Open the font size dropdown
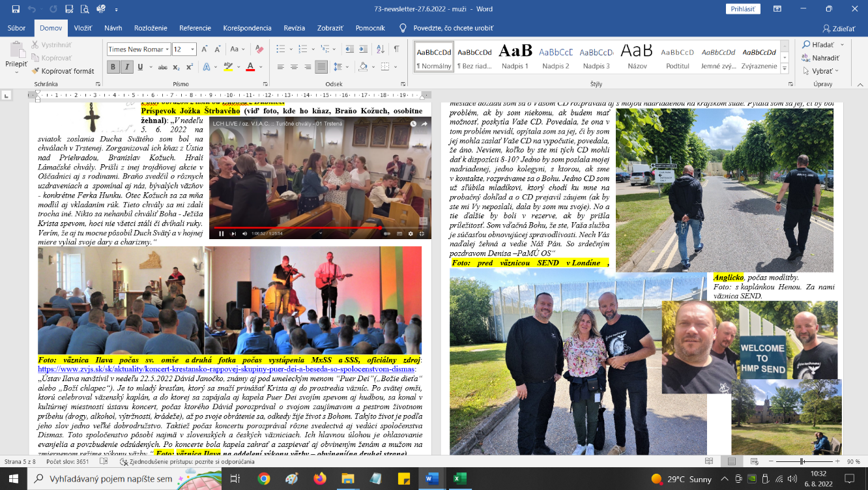Viewport: 868px width, 490px height. pyautogui.click(x=193, y=50)
